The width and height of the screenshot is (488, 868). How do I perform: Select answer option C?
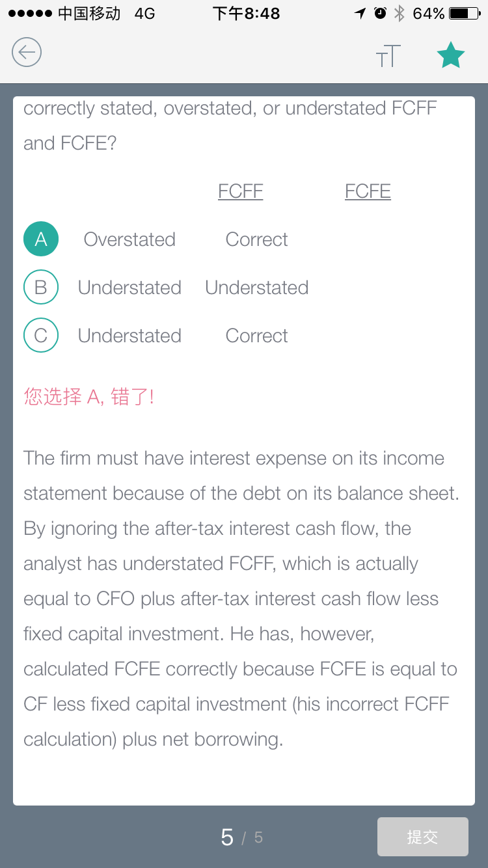[41, 335]
